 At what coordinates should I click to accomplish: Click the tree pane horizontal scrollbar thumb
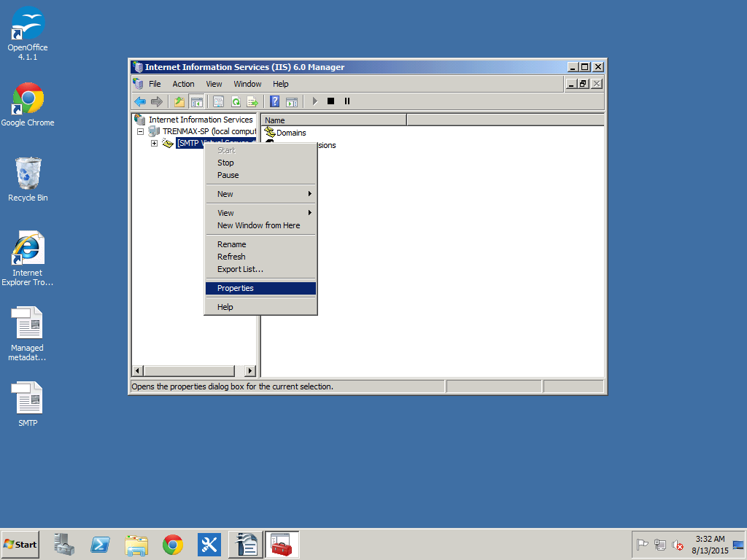(x=189, y=370)
